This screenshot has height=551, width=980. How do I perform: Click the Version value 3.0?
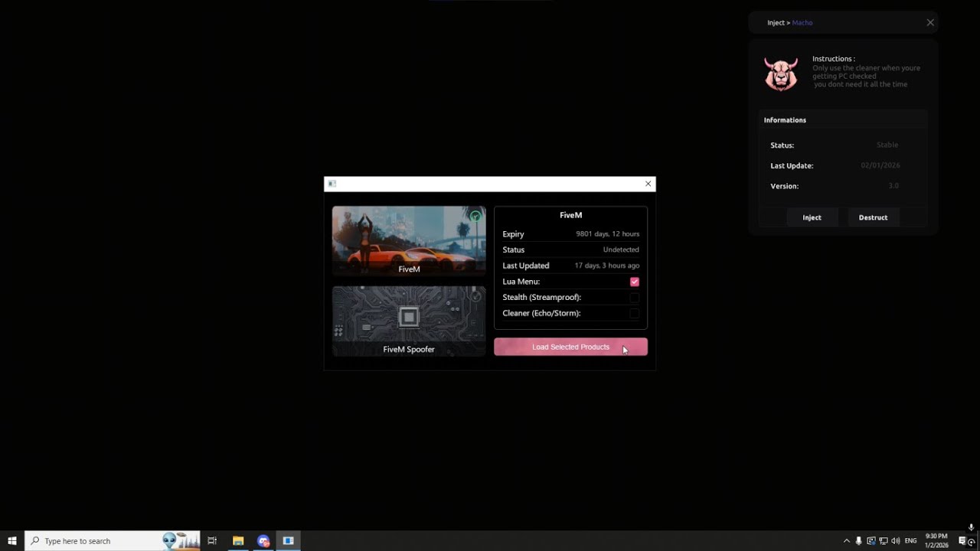[893, 186]
